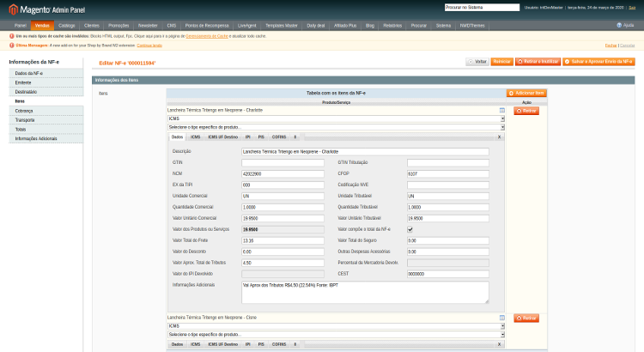Viewport: 644px width, 352px height.
Task: Switch to COFINS tab in Cisne item
Action: [279, 344]
